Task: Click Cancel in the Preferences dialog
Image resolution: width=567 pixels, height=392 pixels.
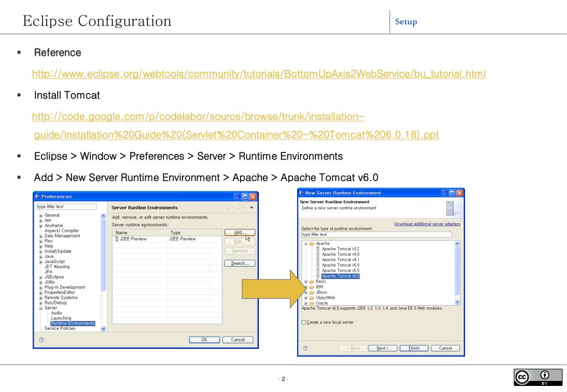Action: (x=238, y=340)
